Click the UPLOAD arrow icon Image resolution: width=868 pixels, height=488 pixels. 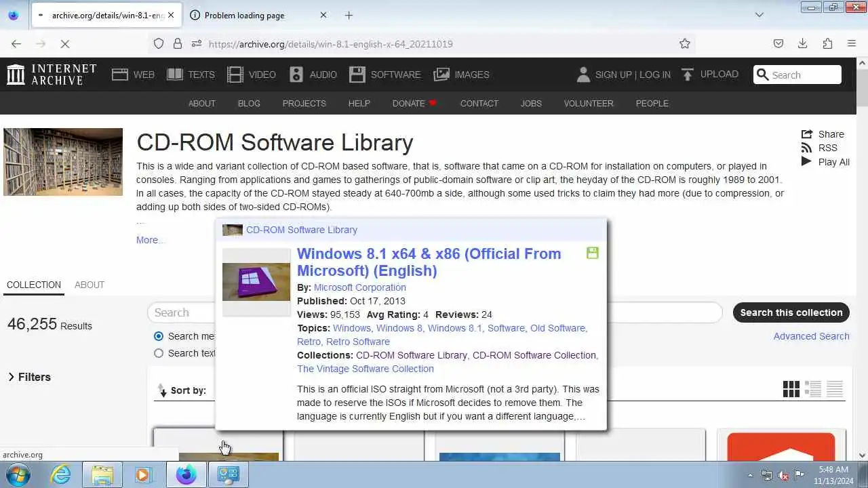coord(688,75)
